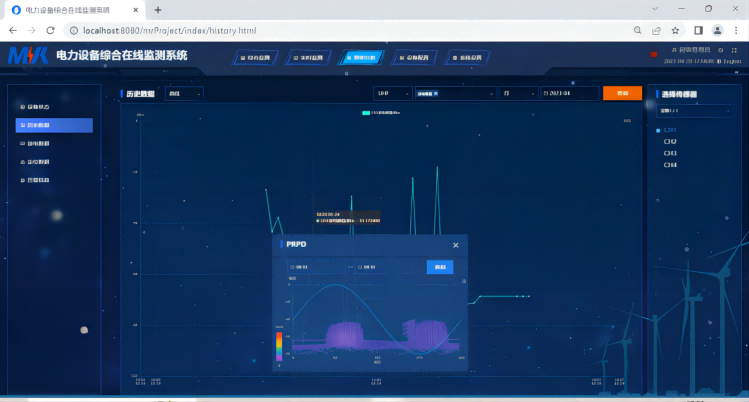Open the first navigation tab in top bar
This screenshot has width=749, height=402.
coord(256,57)
